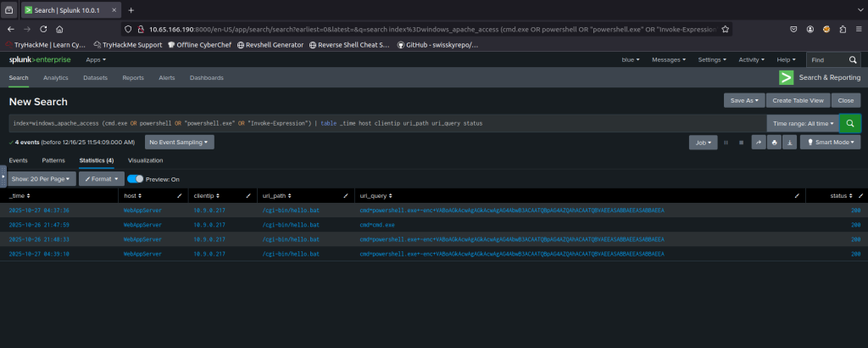Click the pencil edit icon on host column

[x=179, y=195]
